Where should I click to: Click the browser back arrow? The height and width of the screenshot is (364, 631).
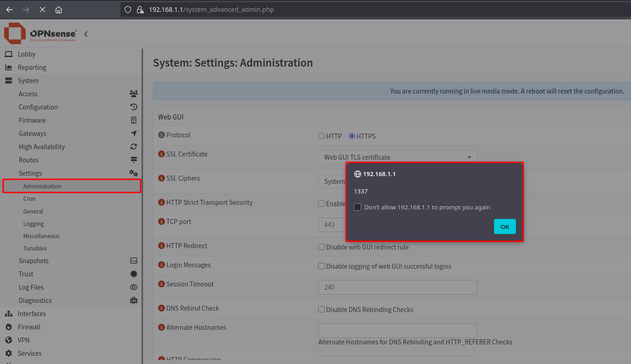click(10, 9)
